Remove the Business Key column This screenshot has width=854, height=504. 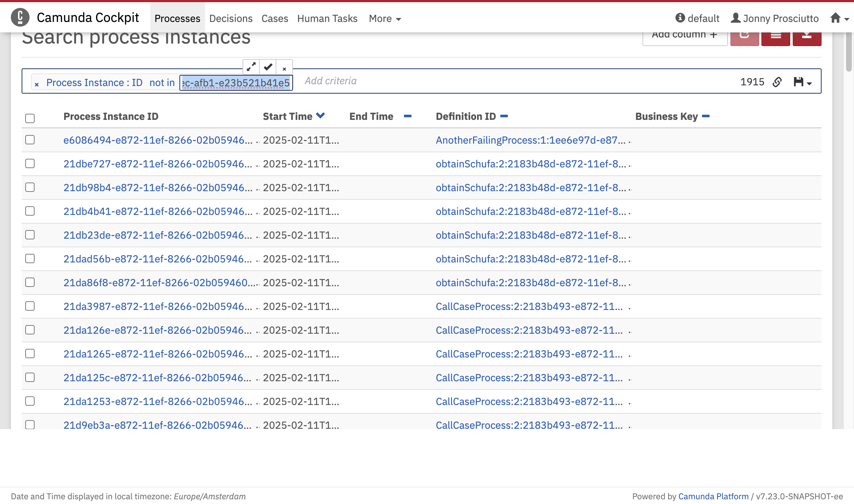706,116
